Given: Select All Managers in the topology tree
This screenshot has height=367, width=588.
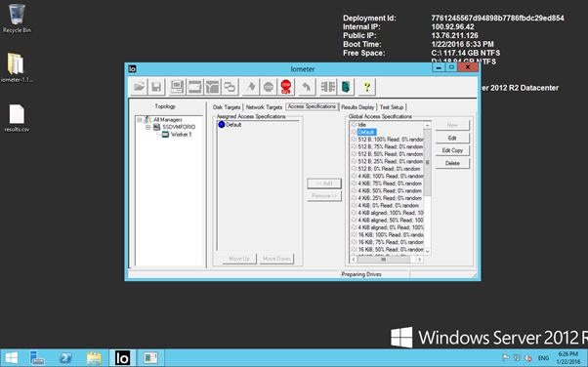Looking at the screenshot, I should tap(168, 120).
